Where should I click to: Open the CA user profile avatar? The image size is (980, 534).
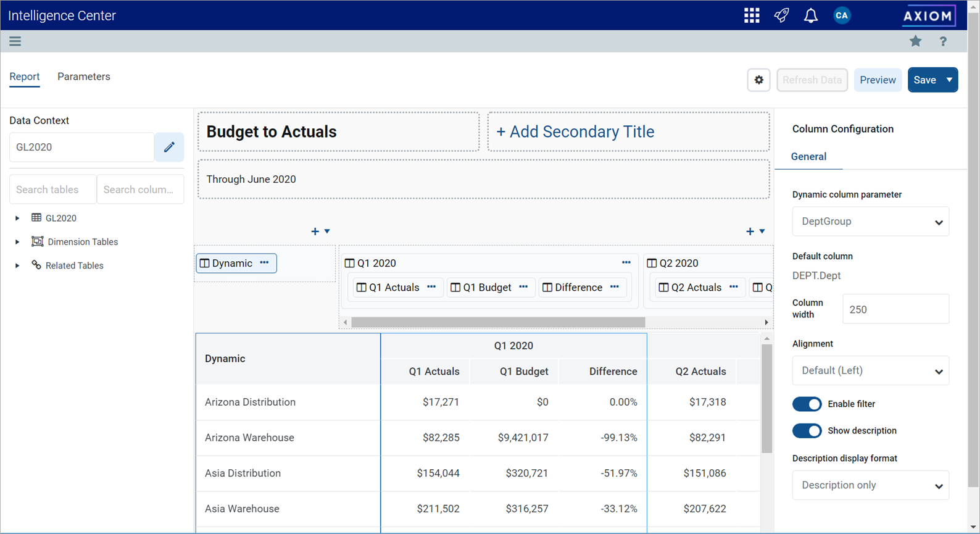click(842, 15)
